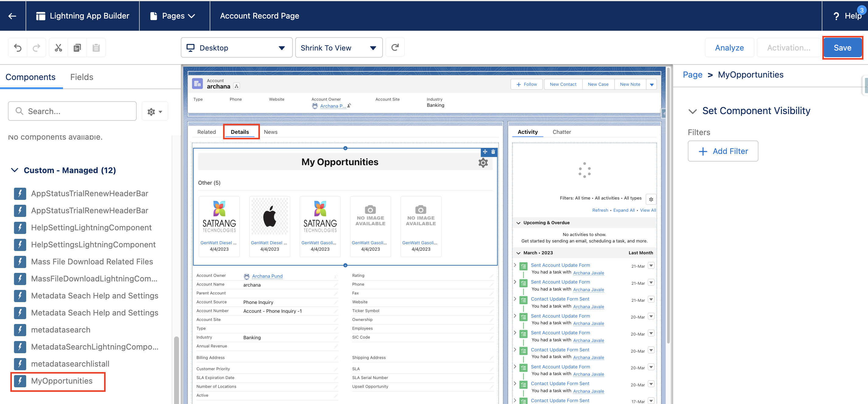Open the Shrink To View dropdown

tap(338, 48)
